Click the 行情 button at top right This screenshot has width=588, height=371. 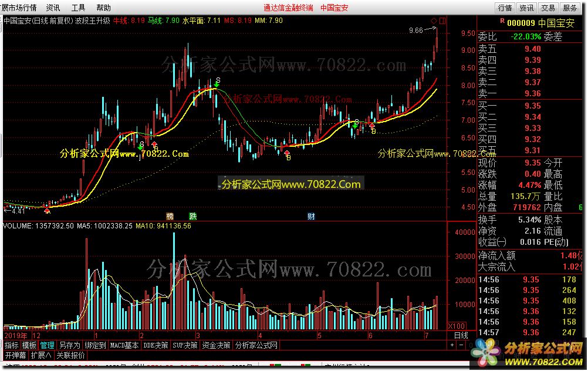505,8
